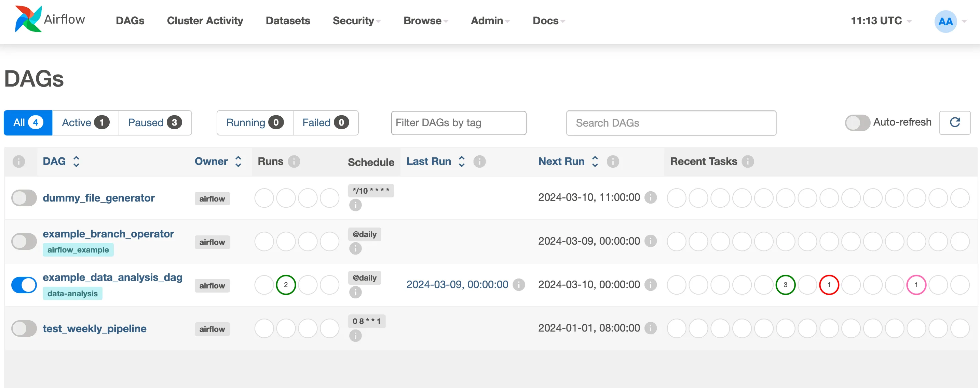Click info icon beside Recent Tasks header

(747, 161)
